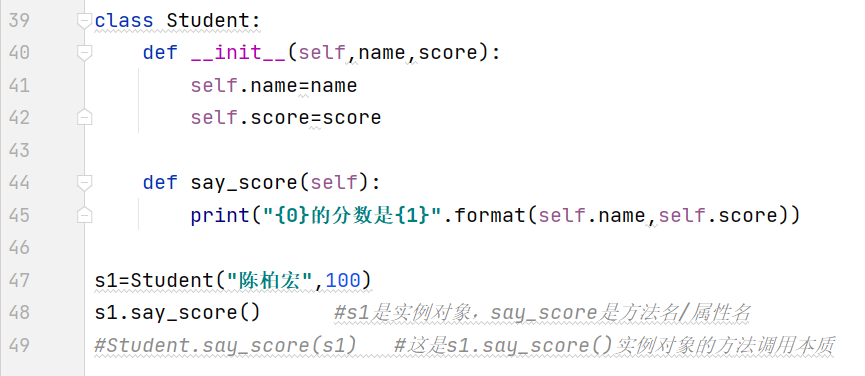The image size is (865, 376).
Task: Click the comment '#这是s1.say_score()实例对象的方法调用本质'
Action: coord(615,345)
